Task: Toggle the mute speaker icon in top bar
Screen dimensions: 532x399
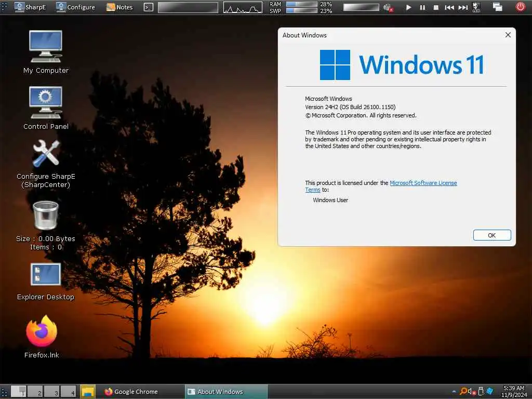Action: point(388,7)
